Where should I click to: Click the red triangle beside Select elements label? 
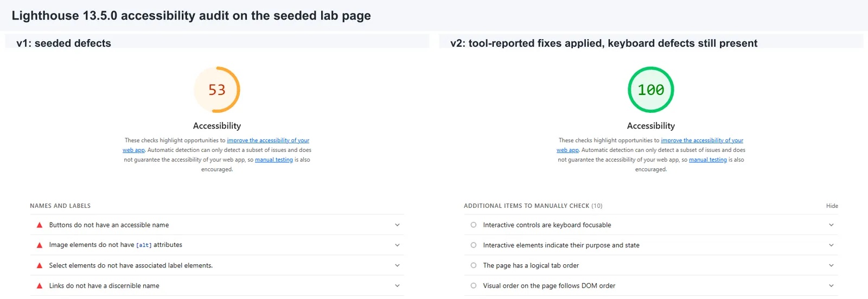pos(40,265)
